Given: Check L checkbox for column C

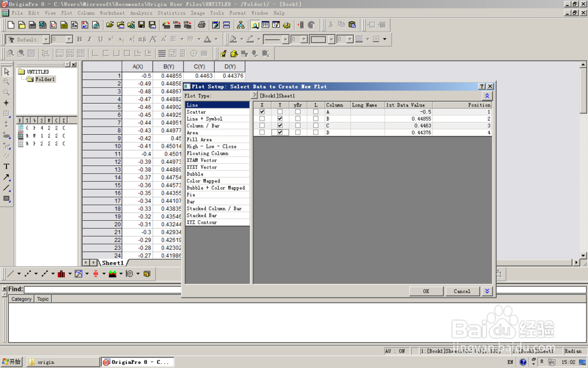Looking at the screenshot, I should [x=316, y=125].
